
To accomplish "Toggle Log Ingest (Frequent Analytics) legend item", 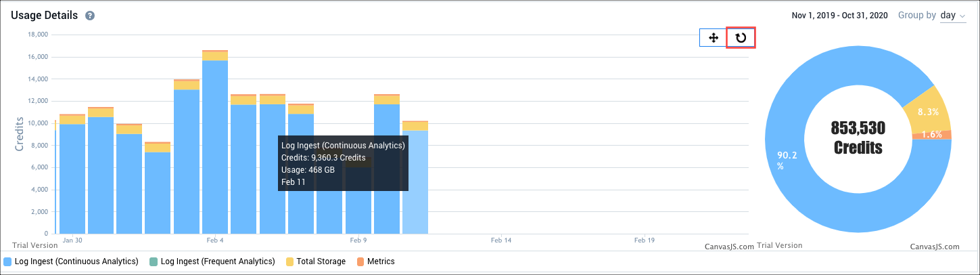I will pyautogui.click(x=218, y=261).
